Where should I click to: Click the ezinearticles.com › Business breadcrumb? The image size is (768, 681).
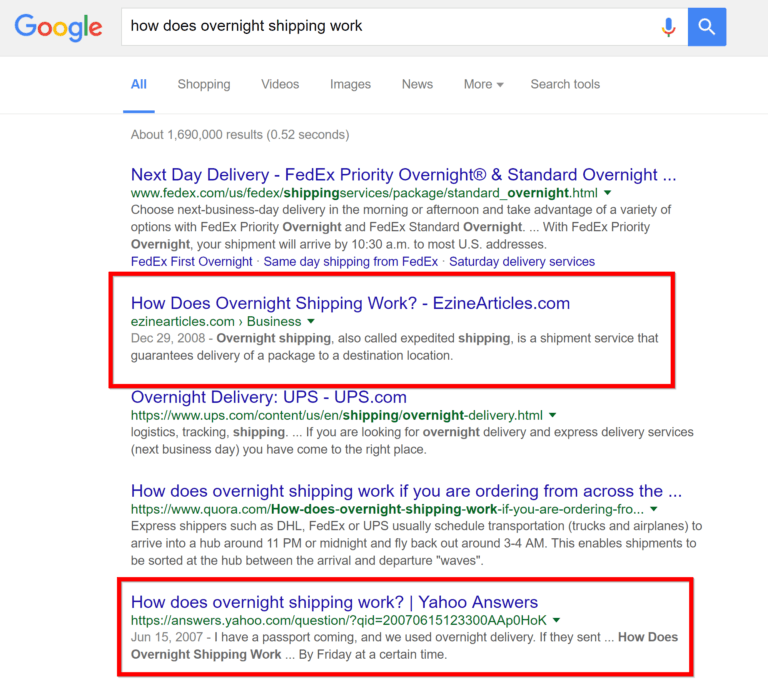click(216, 321)
